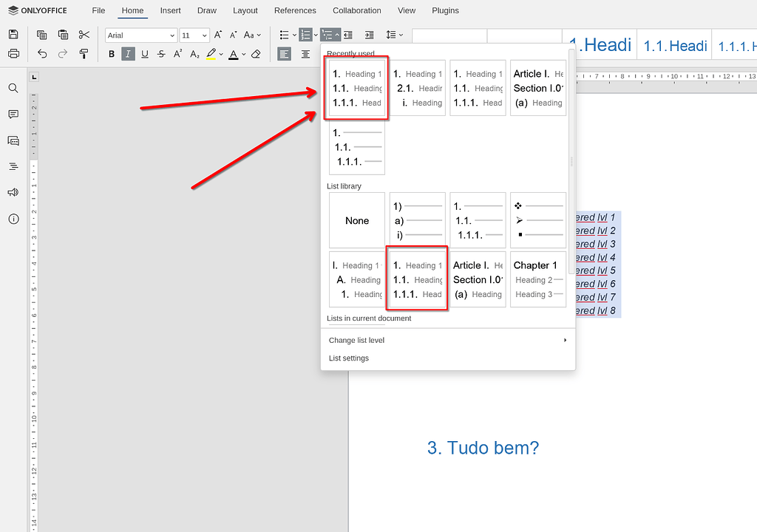
Task: Open the Chat panel
Action: click(13, 140)
